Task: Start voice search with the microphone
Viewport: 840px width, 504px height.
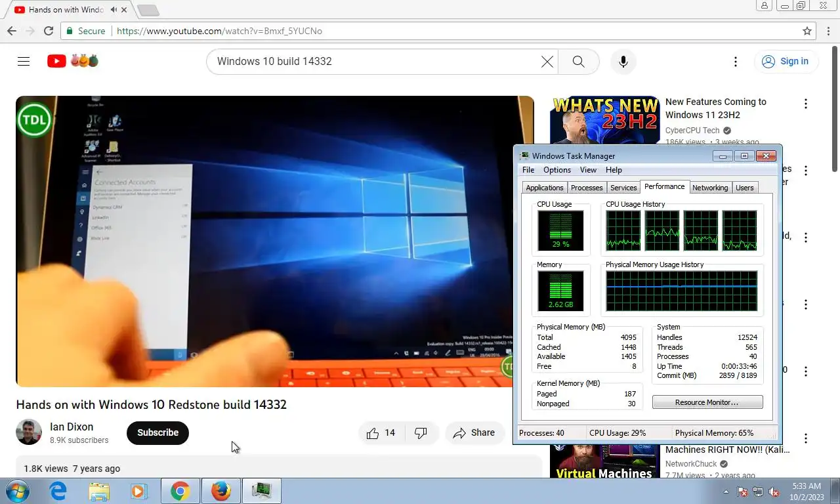Action: [x=623, y=61]
